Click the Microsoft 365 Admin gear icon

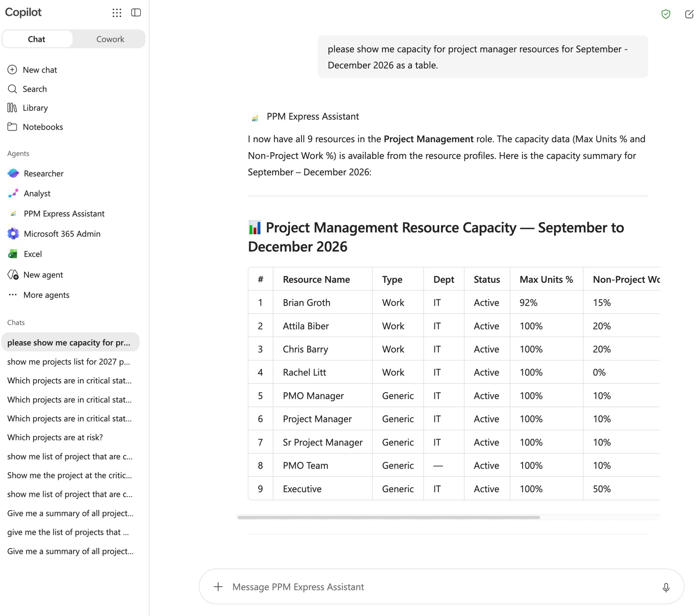[13, 234]
